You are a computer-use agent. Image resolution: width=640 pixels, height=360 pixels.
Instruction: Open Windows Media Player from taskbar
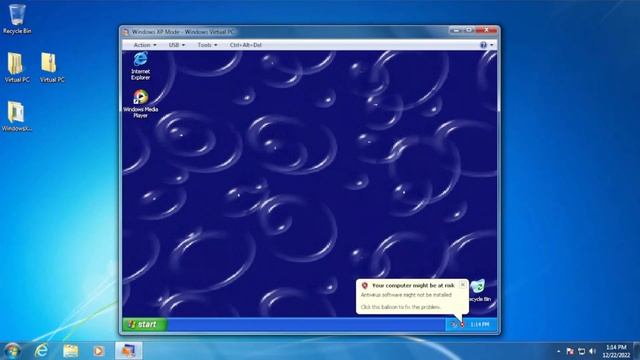click(98, 351)
